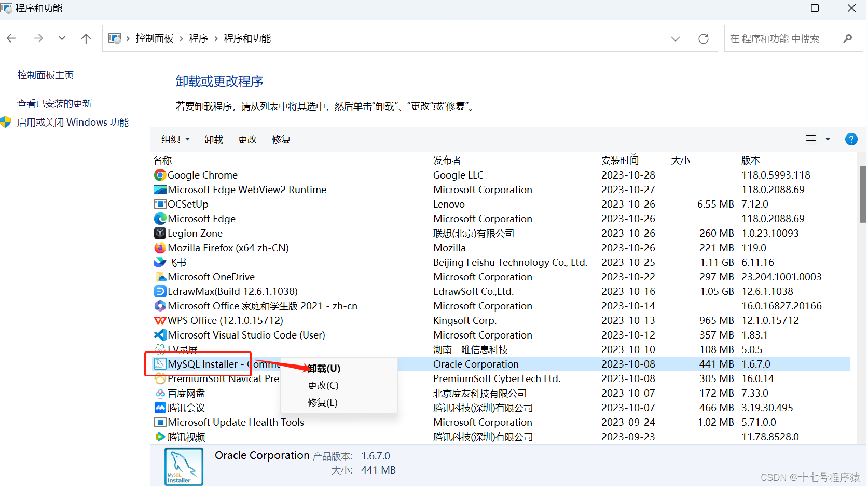This screenshot has height=487, width=868.
Task: Click the OCSetUp program icon
Action: [160, 204]
